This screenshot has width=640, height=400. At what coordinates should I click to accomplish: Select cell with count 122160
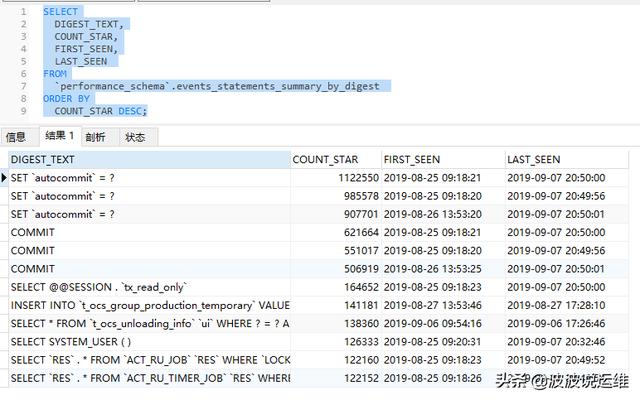coord(336,360)
